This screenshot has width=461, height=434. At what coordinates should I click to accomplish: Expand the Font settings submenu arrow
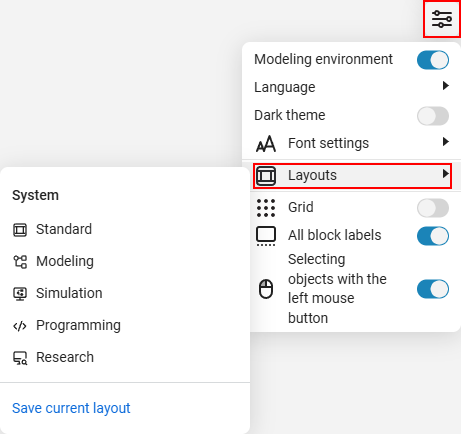[x=445, y=142]
